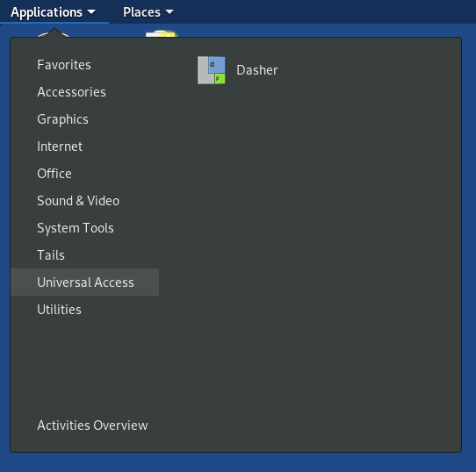This screenshot has width=476, height=472.
Task: Select the Tails category
Action: tap(84, 255)
